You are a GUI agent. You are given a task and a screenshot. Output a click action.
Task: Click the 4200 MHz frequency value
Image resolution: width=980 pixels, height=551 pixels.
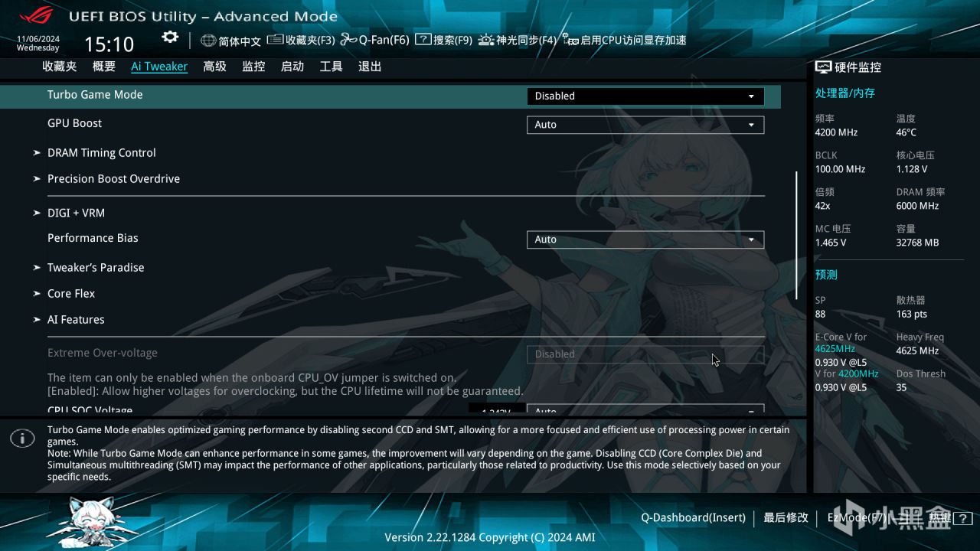point(836,132)
